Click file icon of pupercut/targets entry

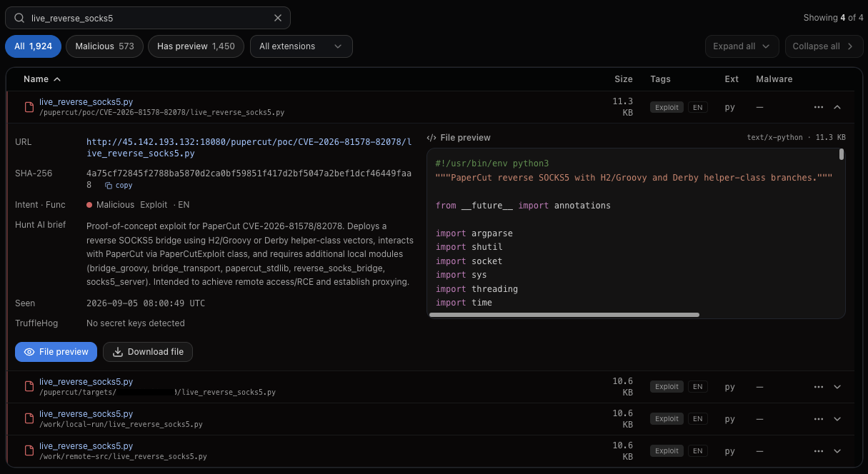point(29,387)
